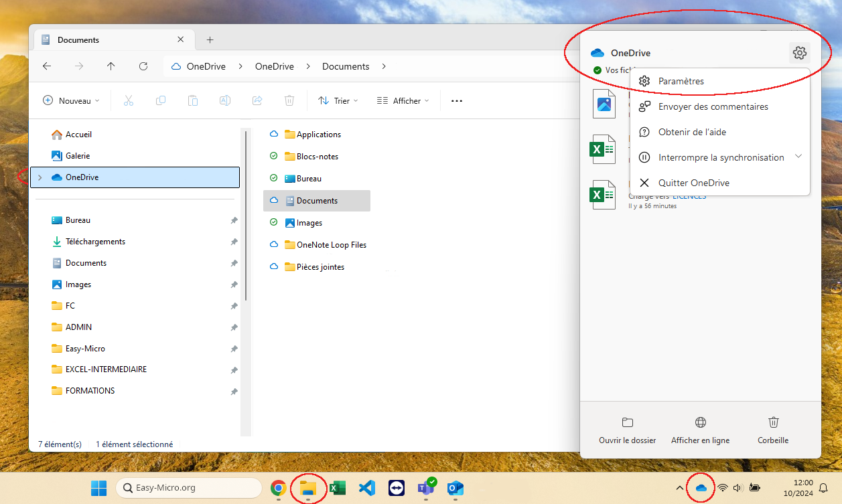Select Interrompre la synchronisation

point(721,157)
